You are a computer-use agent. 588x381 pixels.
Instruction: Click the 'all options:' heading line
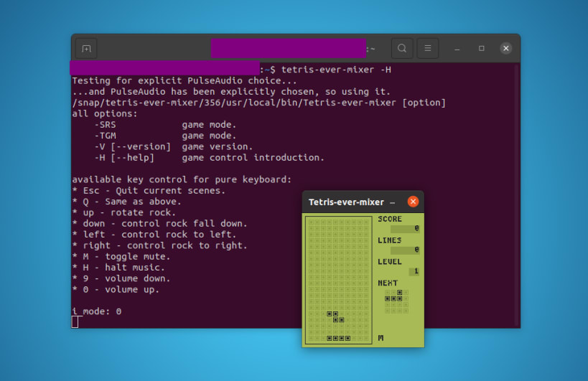105,114
